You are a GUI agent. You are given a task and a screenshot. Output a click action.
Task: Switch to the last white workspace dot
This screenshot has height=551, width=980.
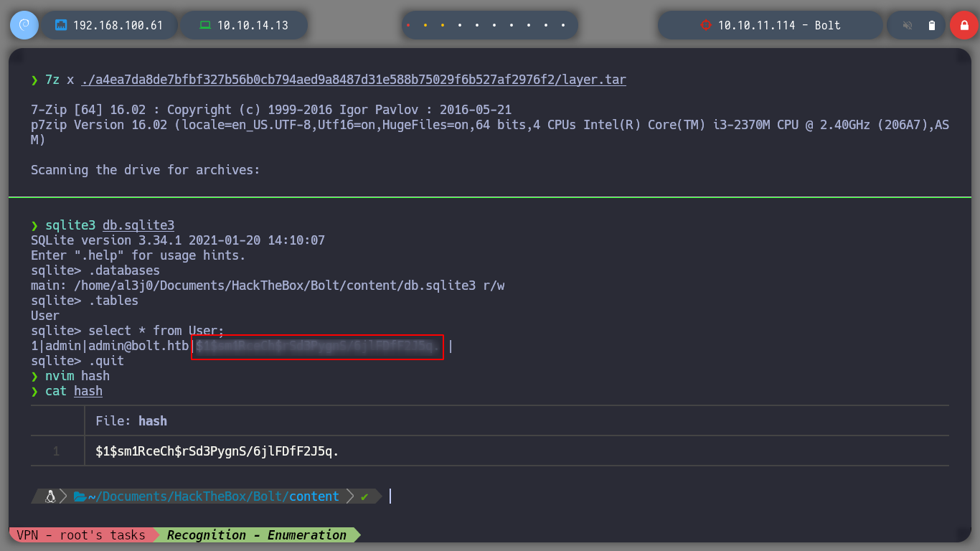pos(564,25)
